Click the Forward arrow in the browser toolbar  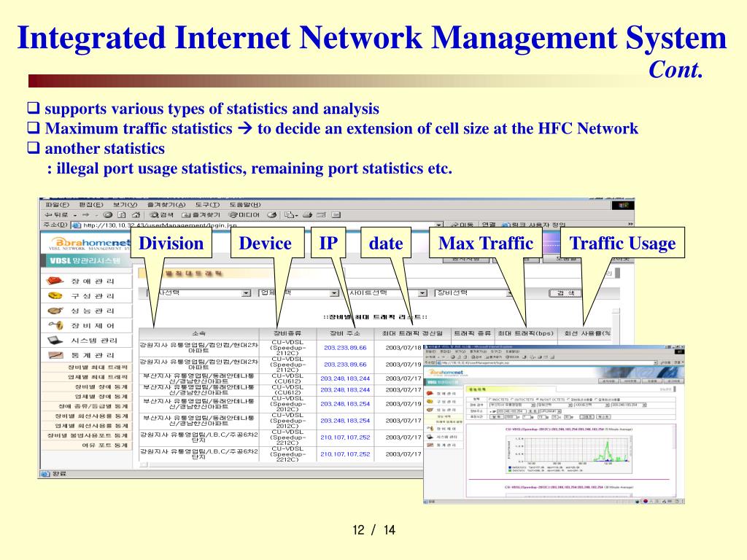tap(86, 215)
